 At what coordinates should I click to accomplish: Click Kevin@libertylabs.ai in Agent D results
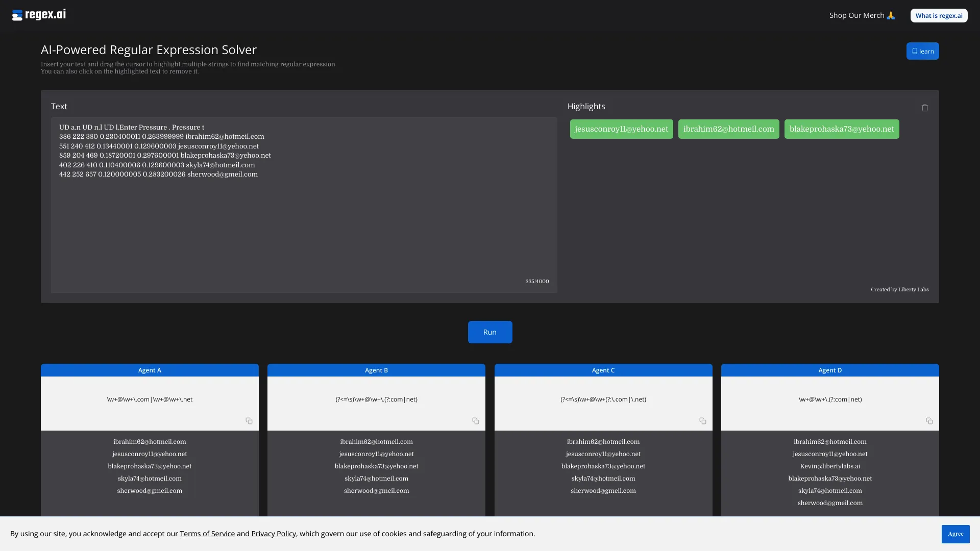tap(830, 466)
